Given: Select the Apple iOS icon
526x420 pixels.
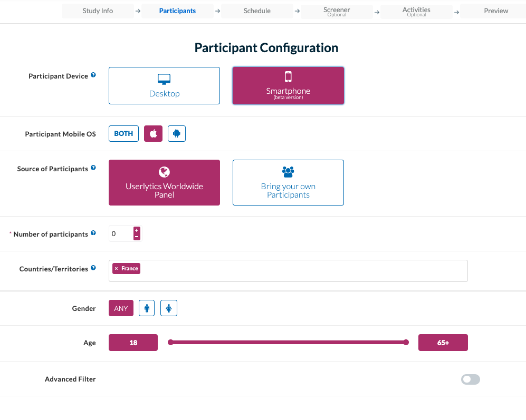Looking at the screenshot, I should (x=153, y=133).
